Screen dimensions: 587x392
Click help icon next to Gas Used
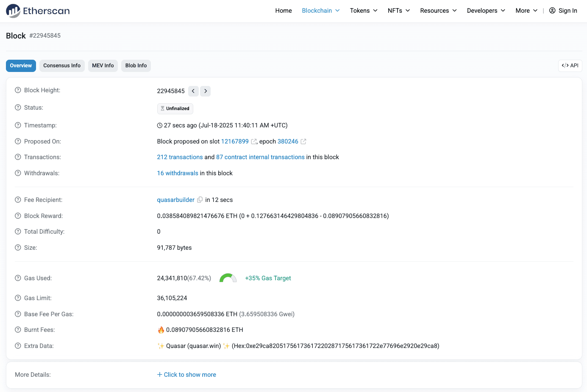click(18, 278)
